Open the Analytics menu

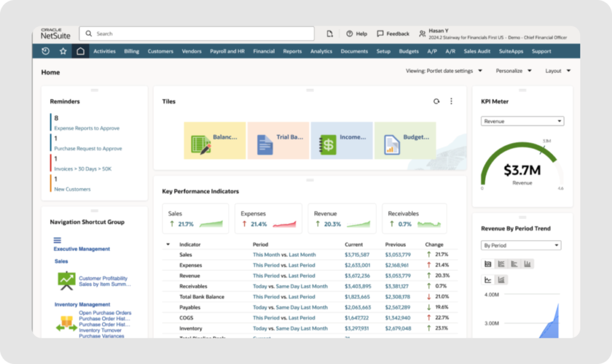(x=321, y=51)
